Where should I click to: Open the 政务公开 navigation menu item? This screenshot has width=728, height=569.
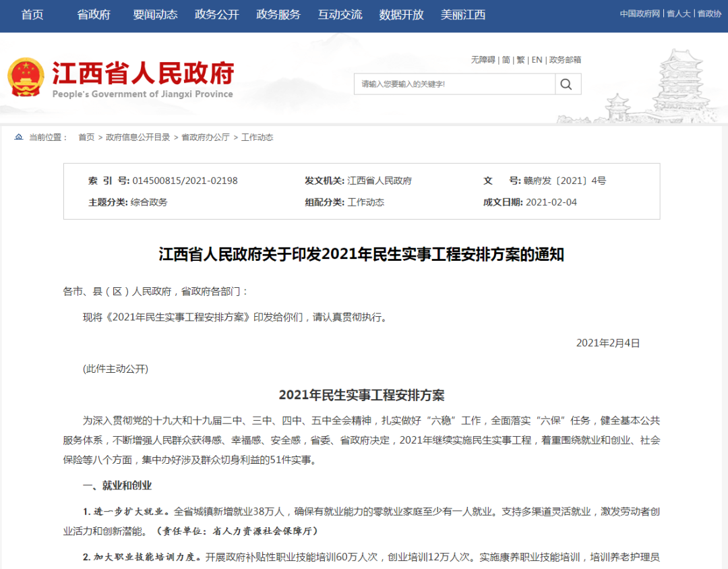point(217,15)
